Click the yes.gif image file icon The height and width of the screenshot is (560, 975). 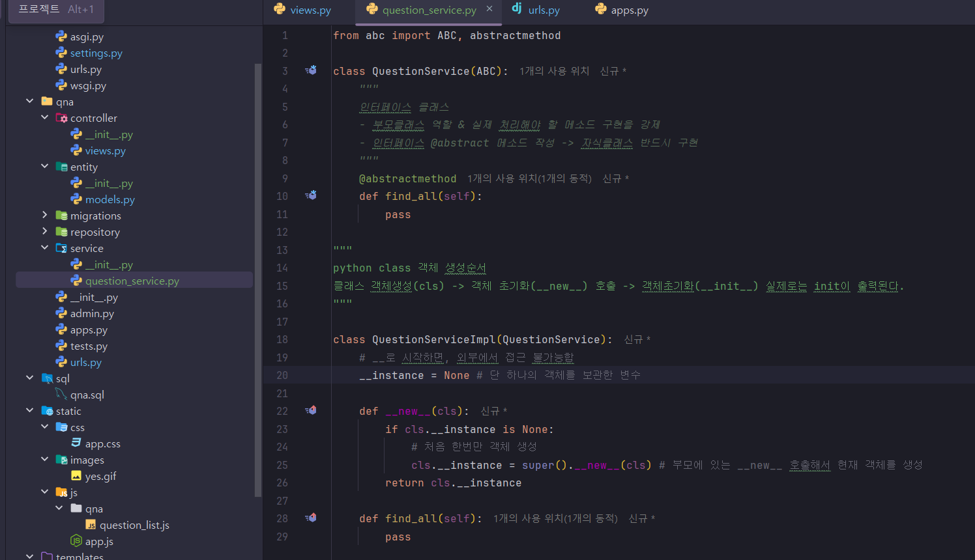(76, 476)
